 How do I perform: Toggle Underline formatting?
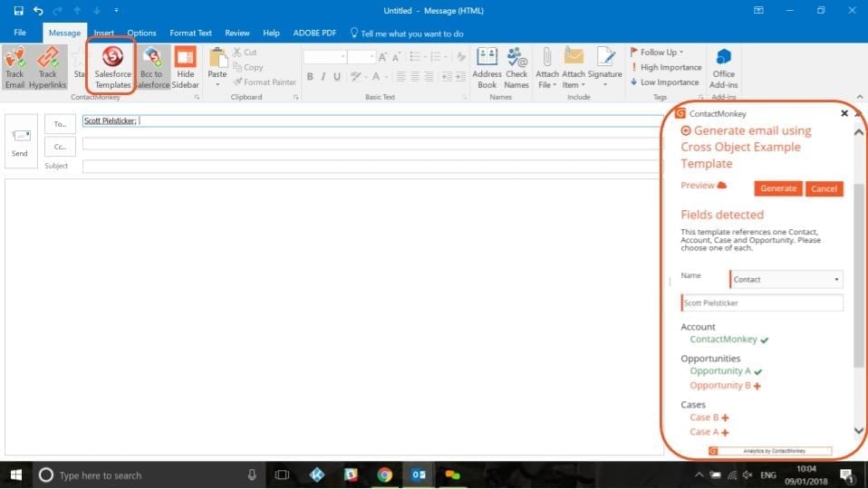336,76
